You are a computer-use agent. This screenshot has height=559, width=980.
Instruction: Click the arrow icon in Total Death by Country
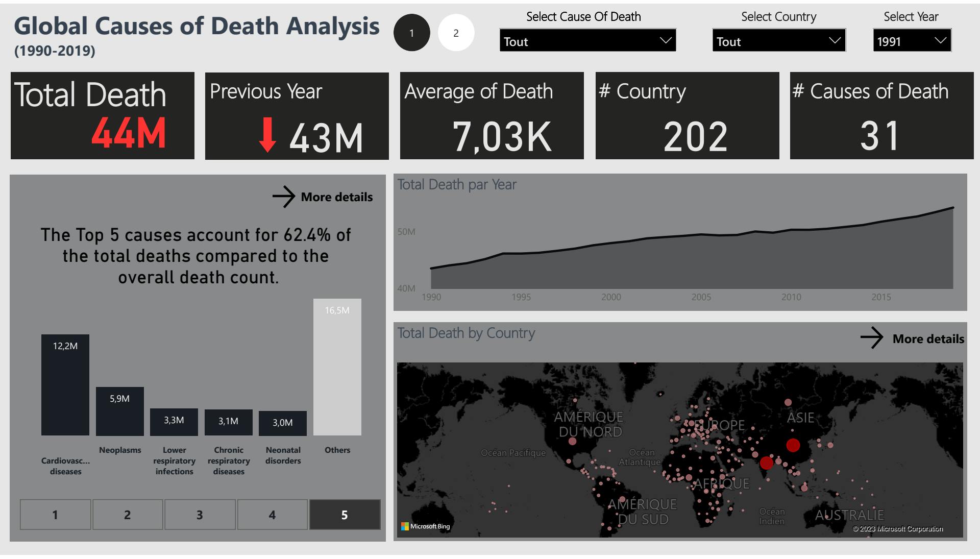[x=871, y=338]
